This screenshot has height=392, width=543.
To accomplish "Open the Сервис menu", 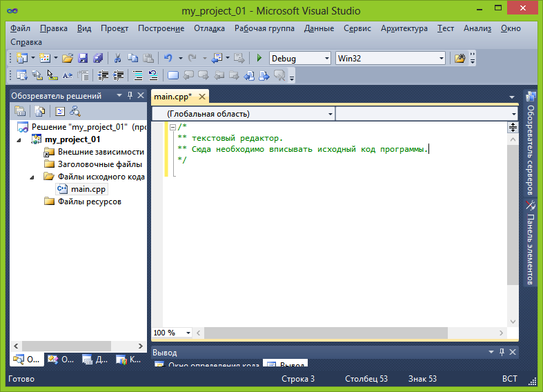I will 357,28.
